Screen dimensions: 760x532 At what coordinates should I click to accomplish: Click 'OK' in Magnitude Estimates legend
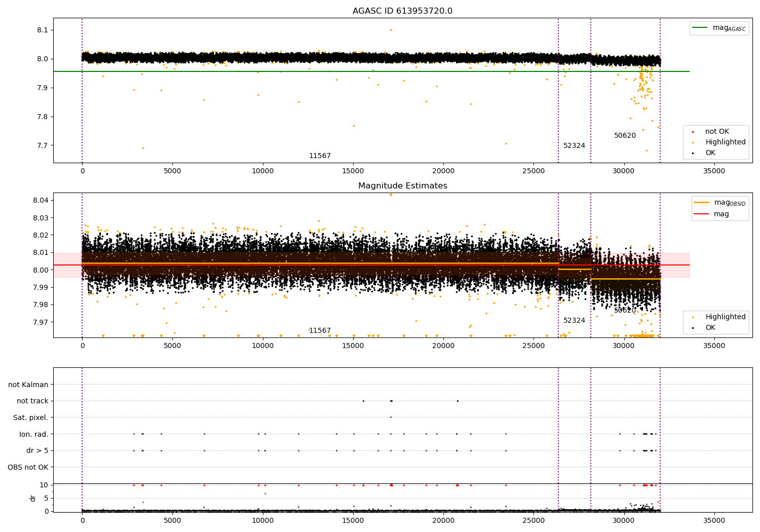pos(710,328)
